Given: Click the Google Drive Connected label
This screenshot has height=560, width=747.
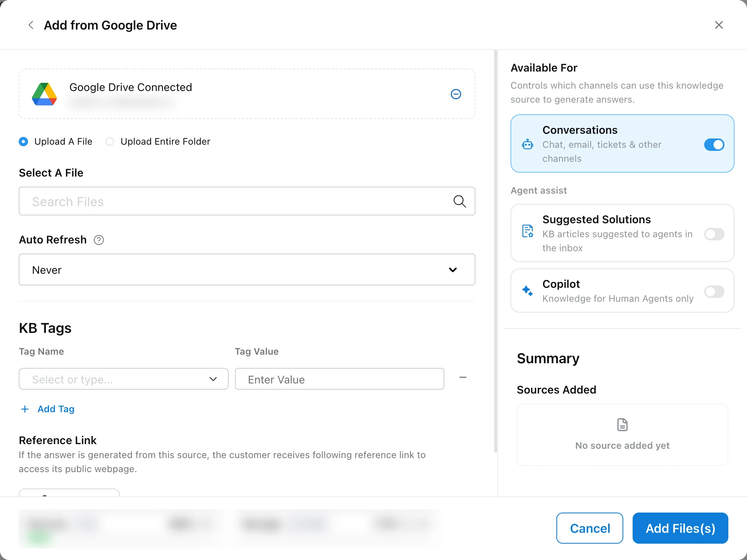Looking at the screenshot, I should click(x=131, y=87).
